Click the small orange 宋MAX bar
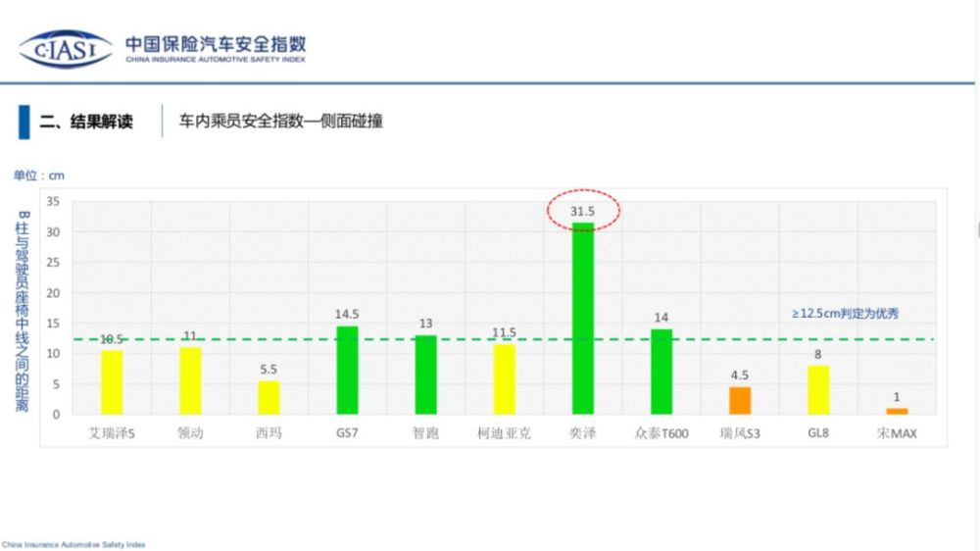This screenshot has height=551, width=980. pos(897,411)
